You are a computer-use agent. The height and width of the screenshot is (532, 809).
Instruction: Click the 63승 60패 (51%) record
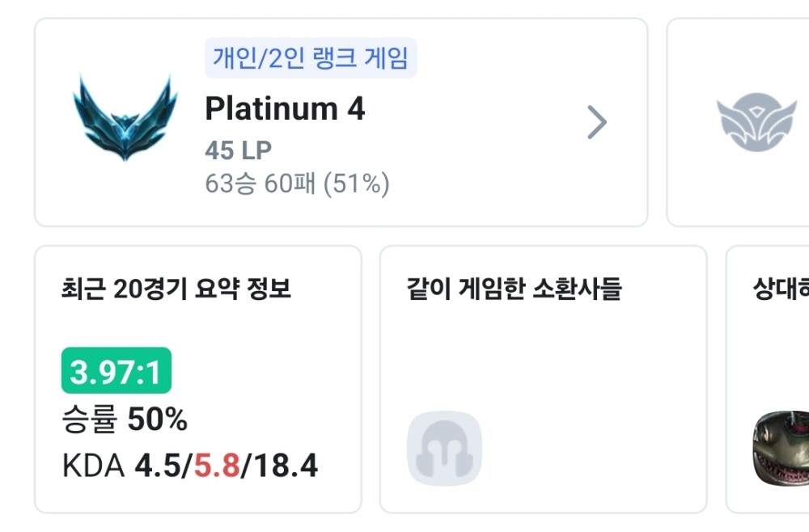click(x=297, y=184)
